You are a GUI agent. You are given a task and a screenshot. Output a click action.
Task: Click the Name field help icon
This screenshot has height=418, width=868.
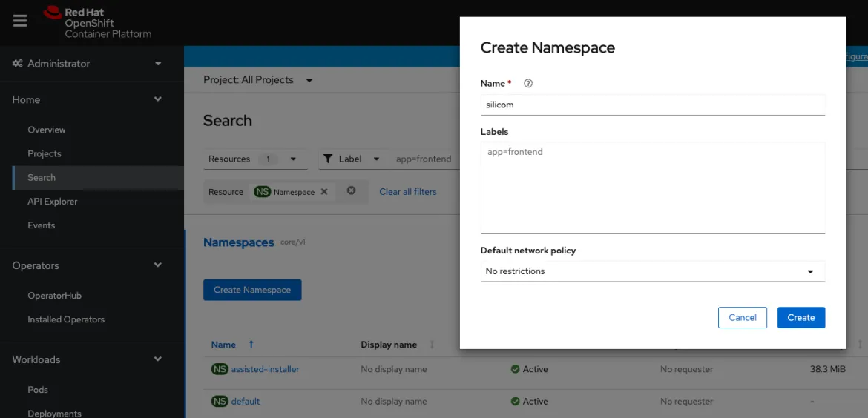pos(528,84)
